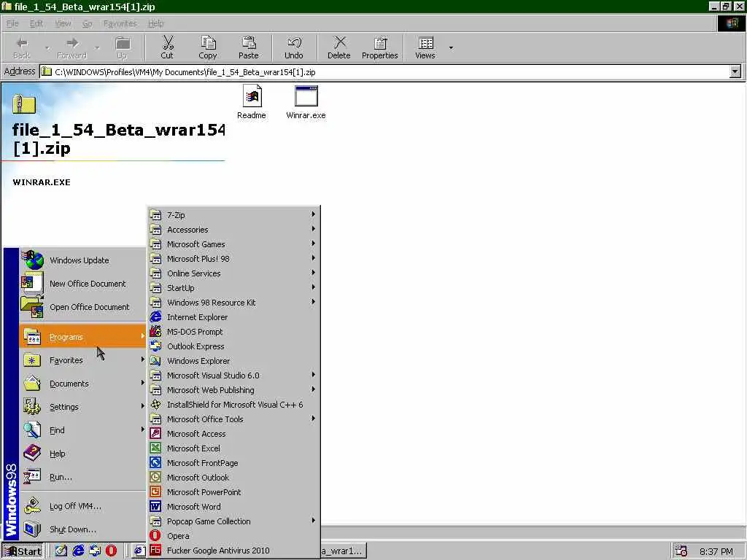This screenshot has width=747, height=560.
Task: Select New Office Document
Action: [82, 284]
